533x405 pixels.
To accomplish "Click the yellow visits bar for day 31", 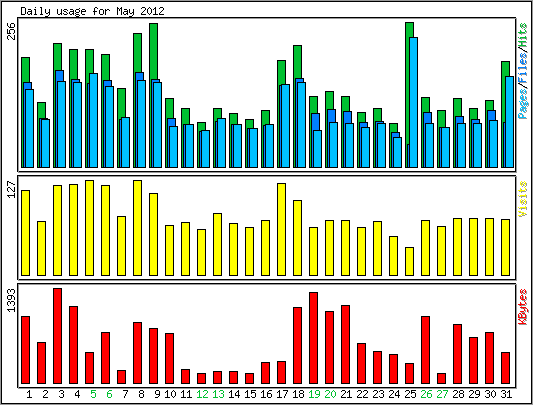I will (x=505, y=248).
